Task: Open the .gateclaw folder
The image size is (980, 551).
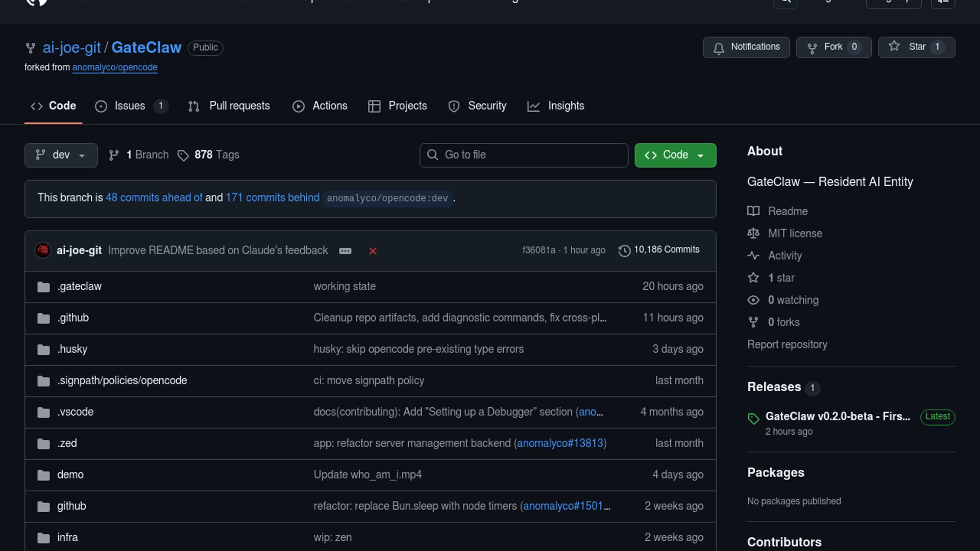Action: (x=79, y=287)
